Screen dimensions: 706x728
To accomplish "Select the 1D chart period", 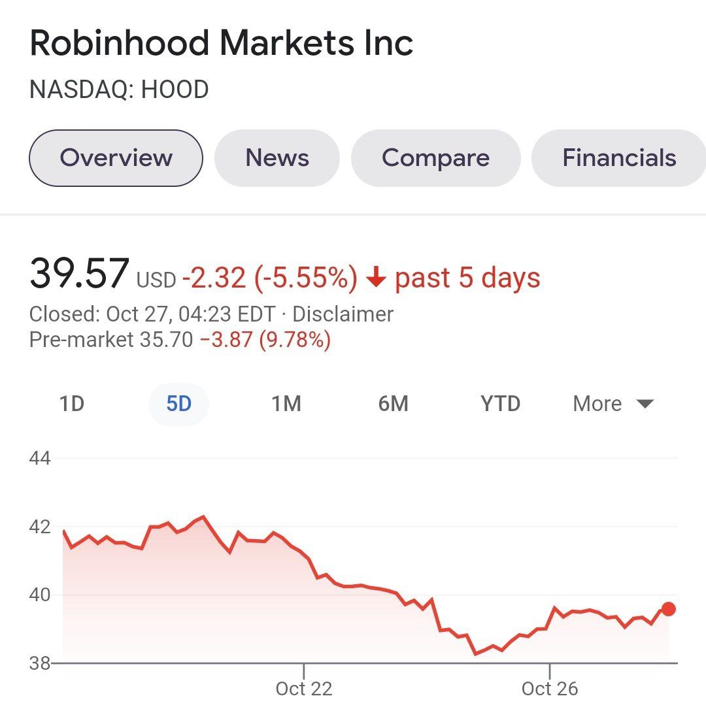I will pos(73,404).
